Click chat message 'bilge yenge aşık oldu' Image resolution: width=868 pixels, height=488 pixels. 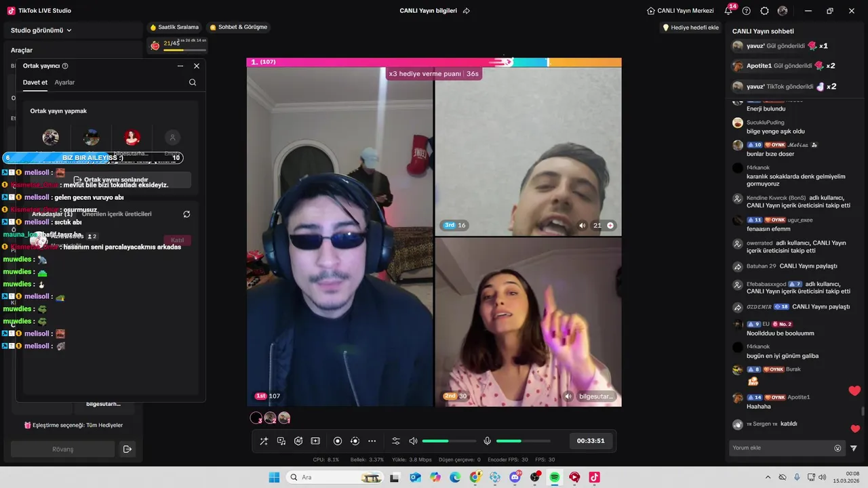pyautogui.click(x=776, y=131)
